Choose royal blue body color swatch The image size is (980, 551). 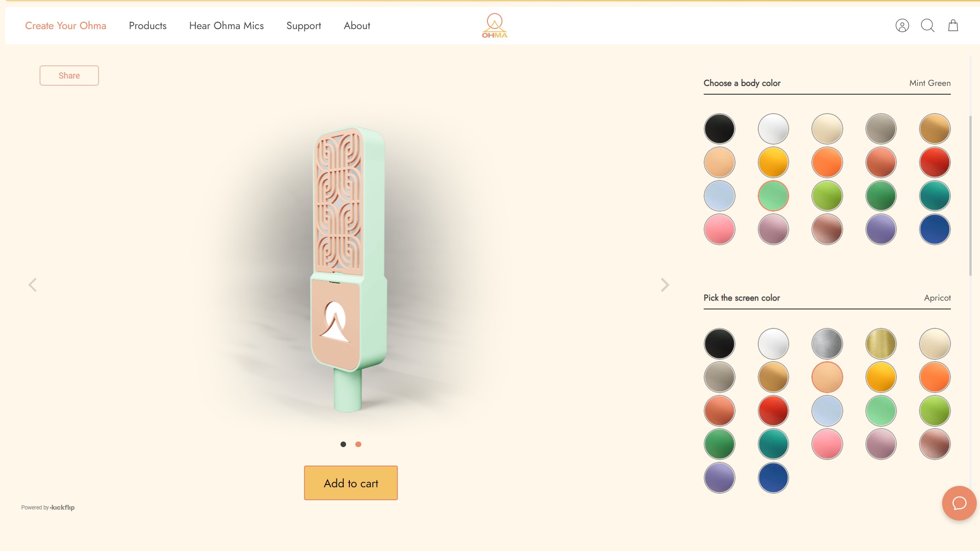point(935,229)
